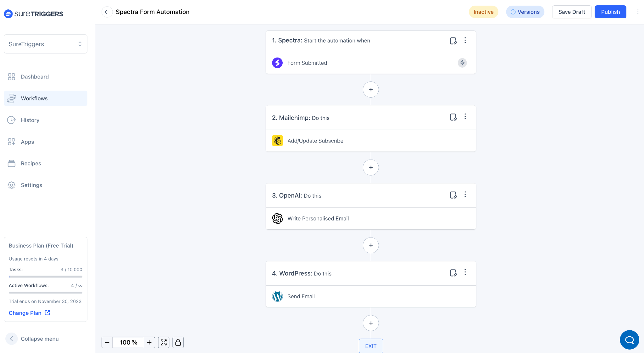
Task: Go to Dashboard in the sidebar
Action: (35, 77)
